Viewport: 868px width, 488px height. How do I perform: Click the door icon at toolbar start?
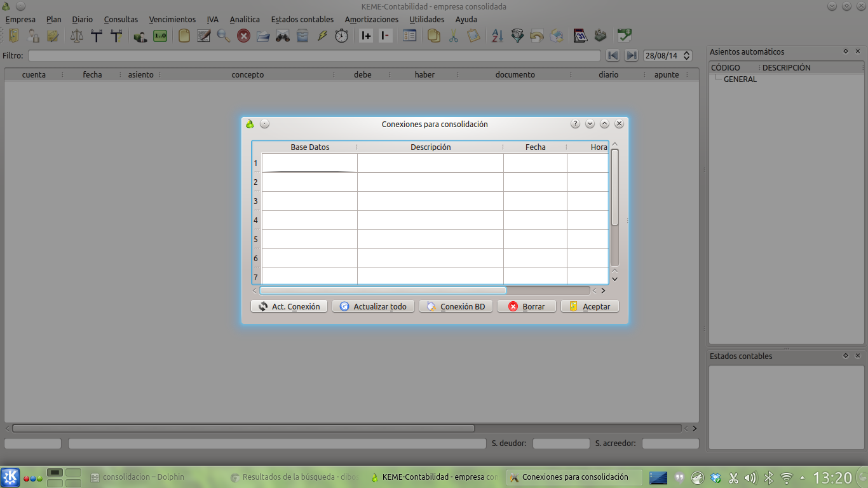pyautogui.click(x=13, y=36)
